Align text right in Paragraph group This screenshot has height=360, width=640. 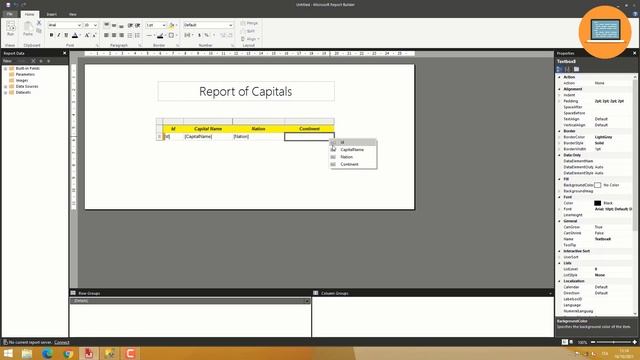point(121,36)
